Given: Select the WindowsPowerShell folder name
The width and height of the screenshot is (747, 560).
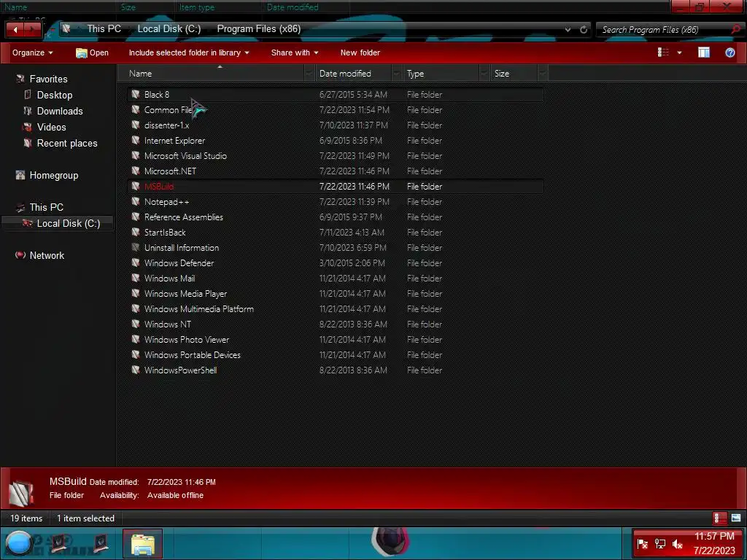Looking at the screenshot, I should click(x=181, y=370).
